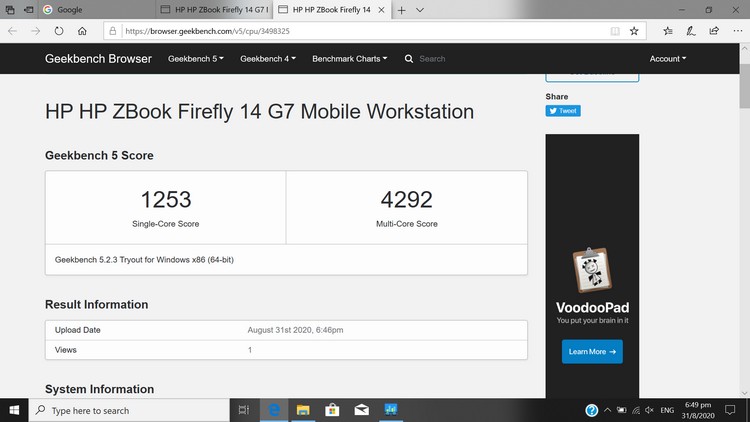The width and height of the screenshot is (750, 422).
Task: Click the Add notes pen icon
Action: [691, 31]
